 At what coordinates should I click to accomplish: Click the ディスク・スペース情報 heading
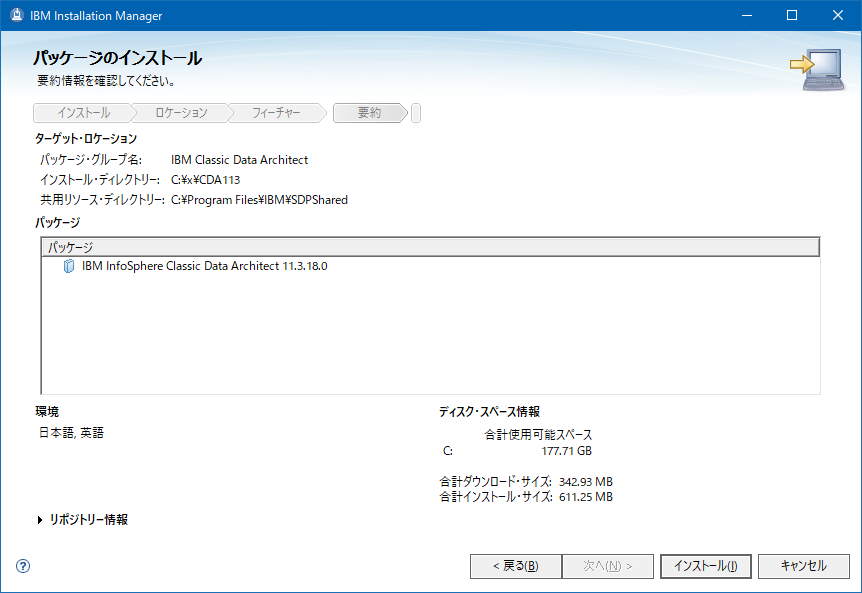[489, 412]
